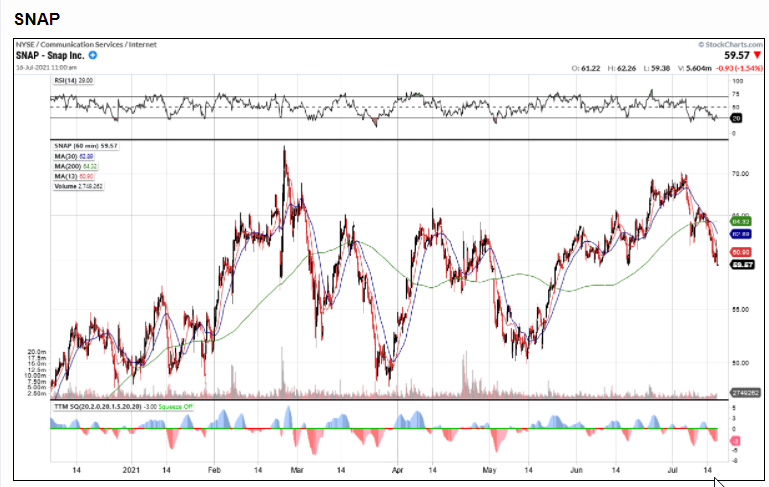
Task: Click the green 64.32 price tag
Action: [x=741, y=222]
